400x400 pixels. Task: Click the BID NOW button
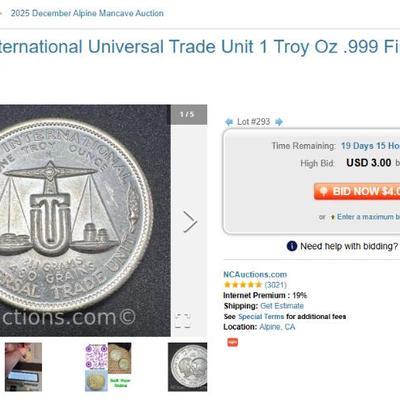[x=357, y=191]
